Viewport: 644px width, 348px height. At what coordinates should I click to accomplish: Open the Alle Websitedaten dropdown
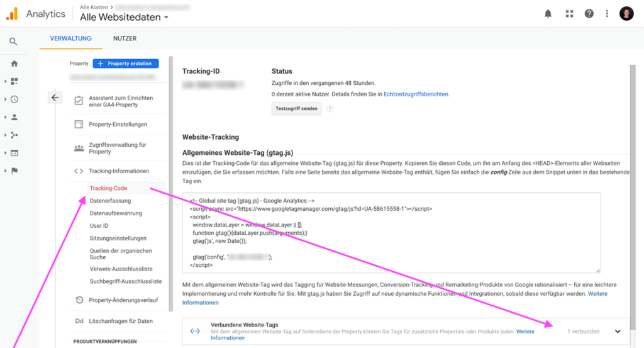click(x=124, y=18)
